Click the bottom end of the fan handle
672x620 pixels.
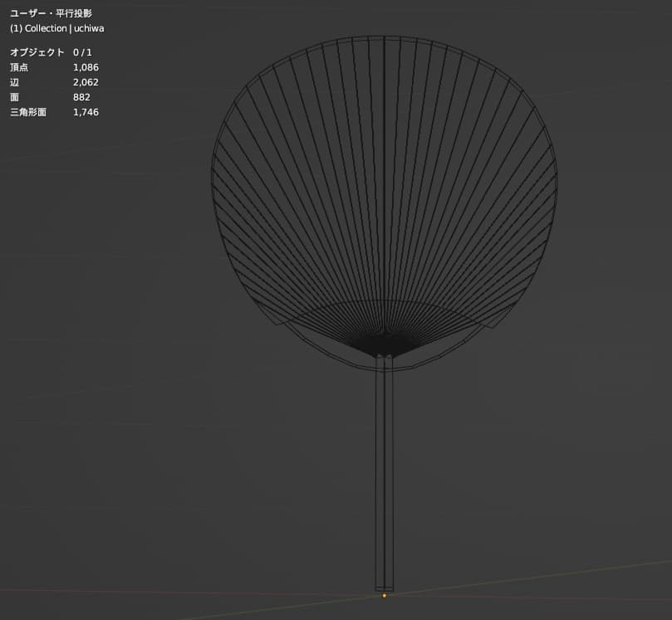click(x=385, y=588)
